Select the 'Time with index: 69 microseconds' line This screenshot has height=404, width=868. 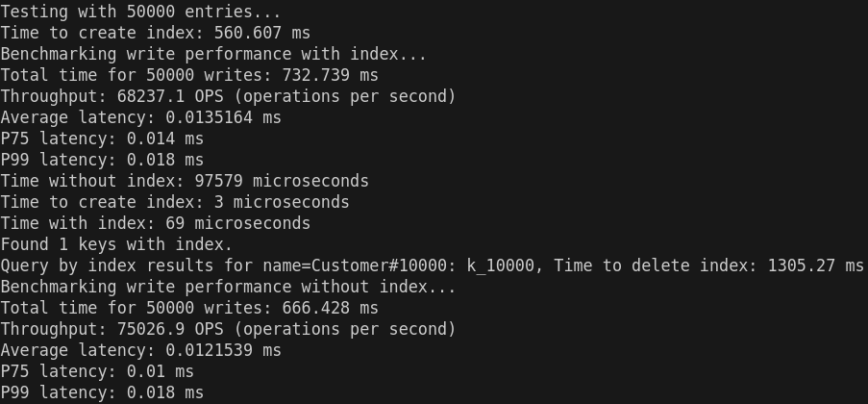tap(155, 223)
